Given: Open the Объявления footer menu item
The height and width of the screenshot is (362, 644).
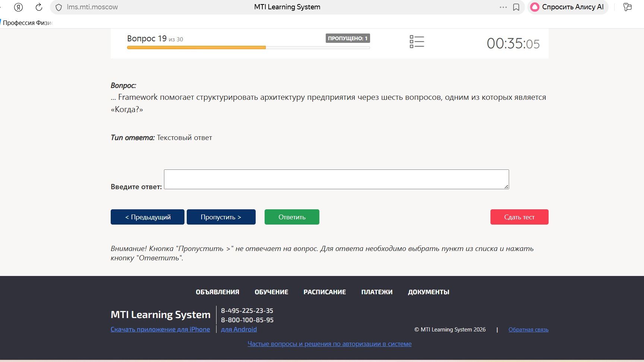Looking at the screenshot, I should (x=218, y=292).
